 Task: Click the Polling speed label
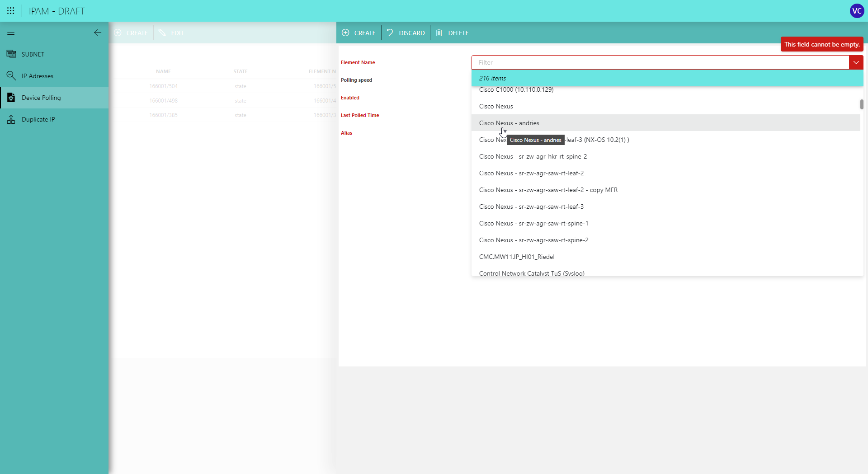click(x=356, y=80)
